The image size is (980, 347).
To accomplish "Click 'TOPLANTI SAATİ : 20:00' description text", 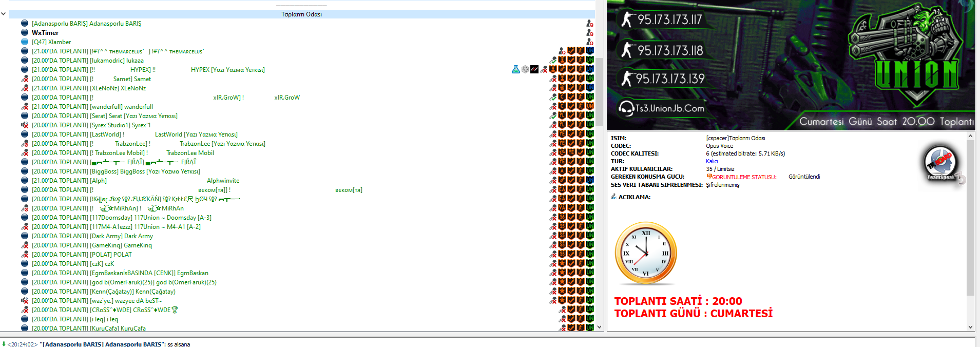I will coord(678,301).
